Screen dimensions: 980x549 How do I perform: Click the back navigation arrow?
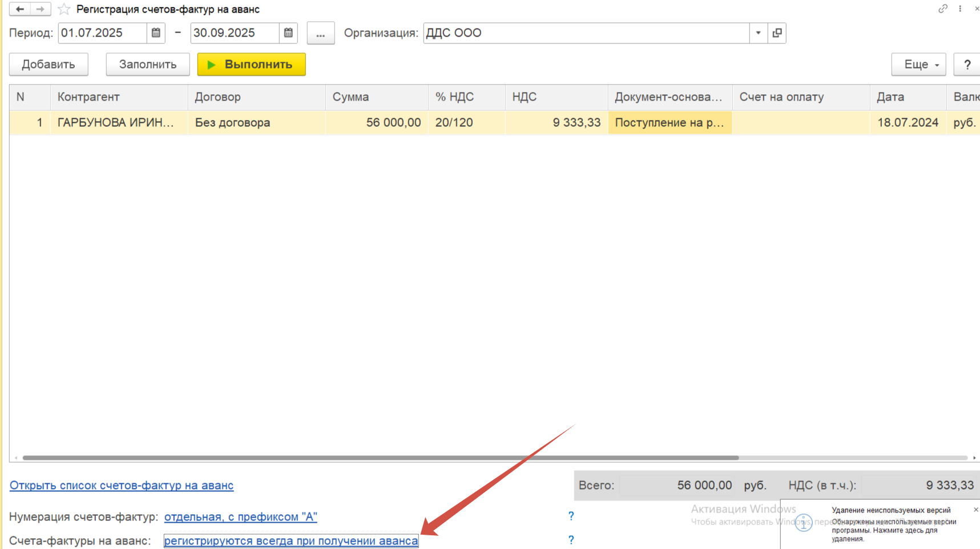pyautogui.click(x=19, y=9)
